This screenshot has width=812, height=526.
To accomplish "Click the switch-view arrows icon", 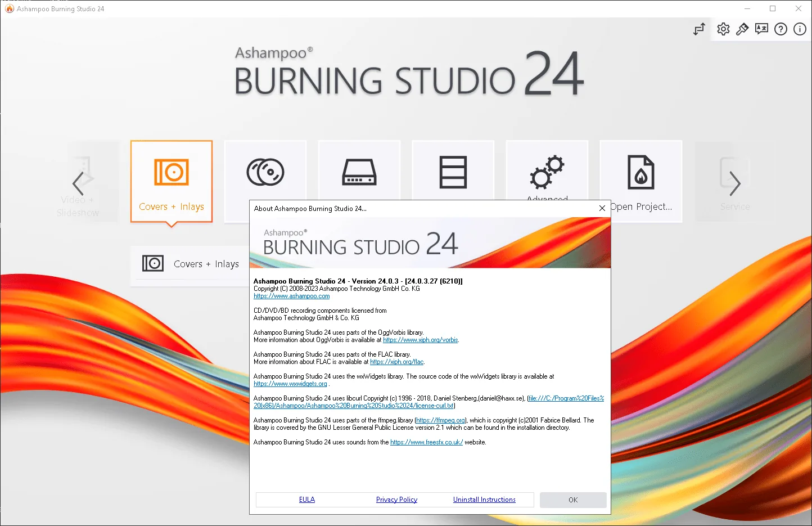I will [699, 29].
